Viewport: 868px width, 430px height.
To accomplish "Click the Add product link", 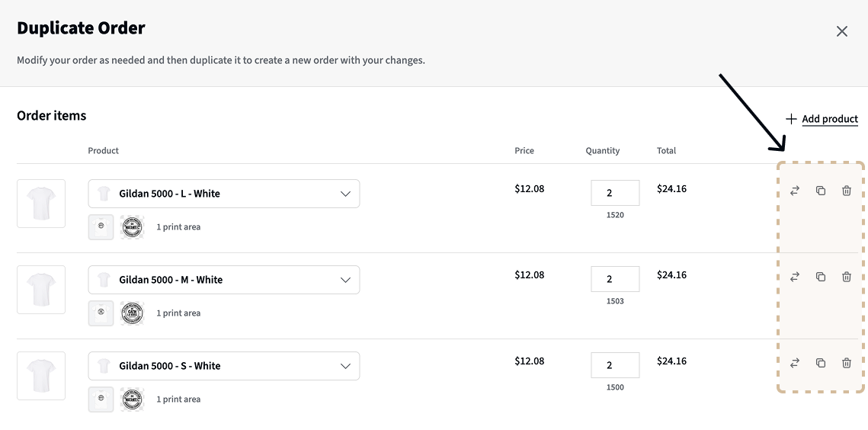I will pos(822,119).
